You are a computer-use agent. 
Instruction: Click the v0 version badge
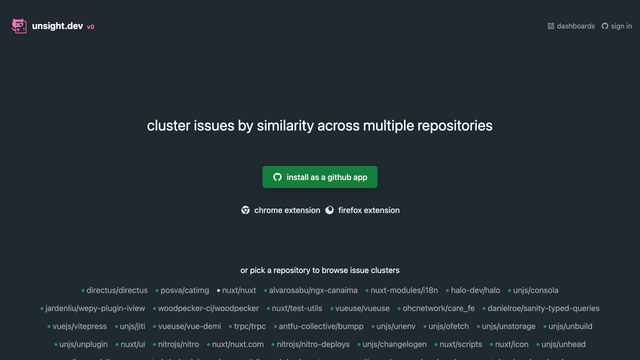pos(91,27)
